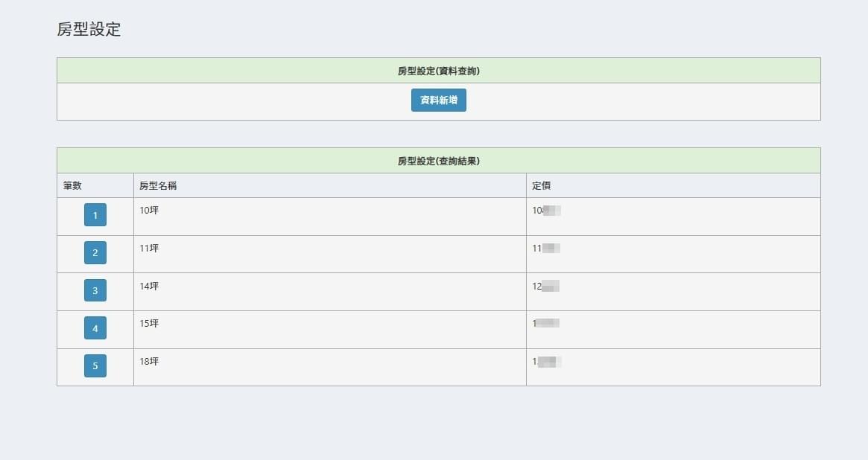Click the 筆數 column header

point(73,186)
